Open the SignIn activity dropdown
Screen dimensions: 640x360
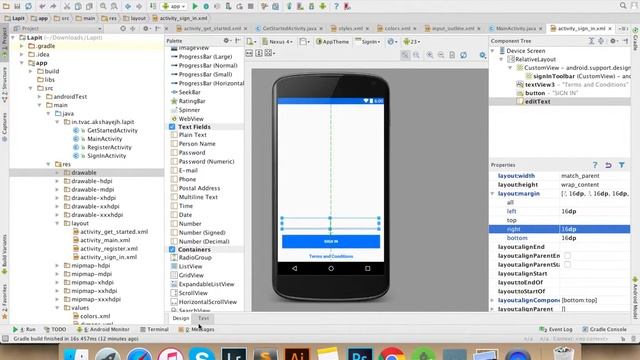(368, 42)
